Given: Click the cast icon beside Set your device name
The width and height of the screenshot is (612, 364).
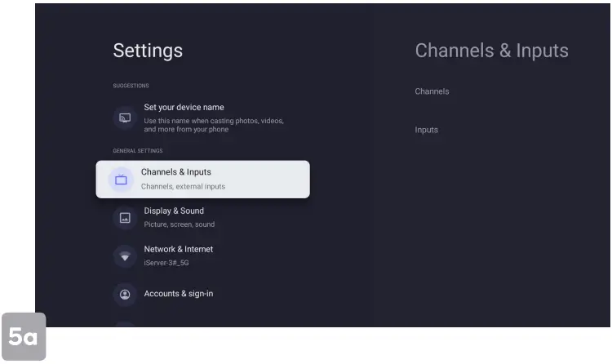Looking at the screenshot, I should [125, 118].
